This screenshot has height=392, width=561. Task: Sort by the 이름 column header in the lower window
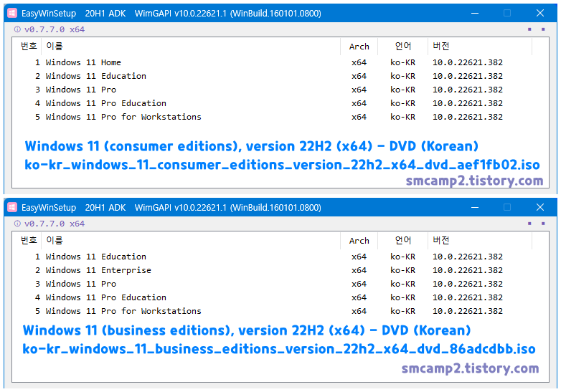pos(191,240)
